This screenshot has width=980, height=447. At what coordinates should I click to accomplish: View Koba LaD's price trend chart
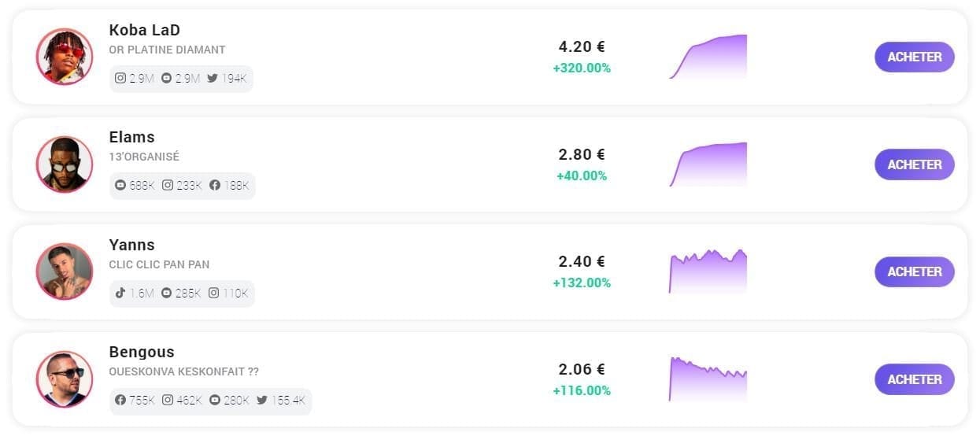708,57
